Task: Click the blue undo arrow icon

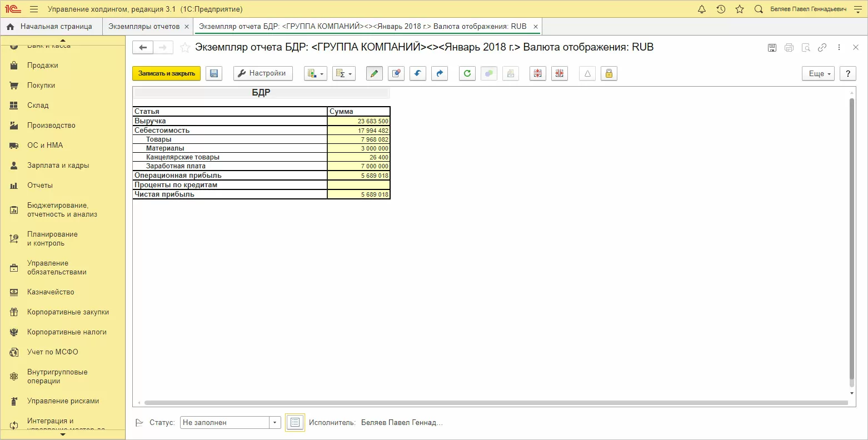Action: (418, 73)
